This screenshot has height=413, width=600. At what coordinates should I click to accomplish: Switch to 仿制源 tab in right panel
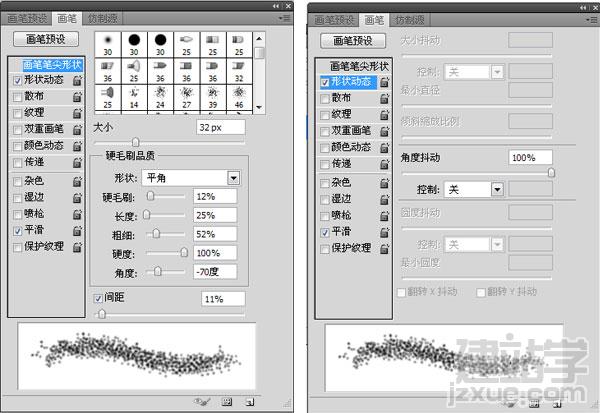(x=409, y=20)
